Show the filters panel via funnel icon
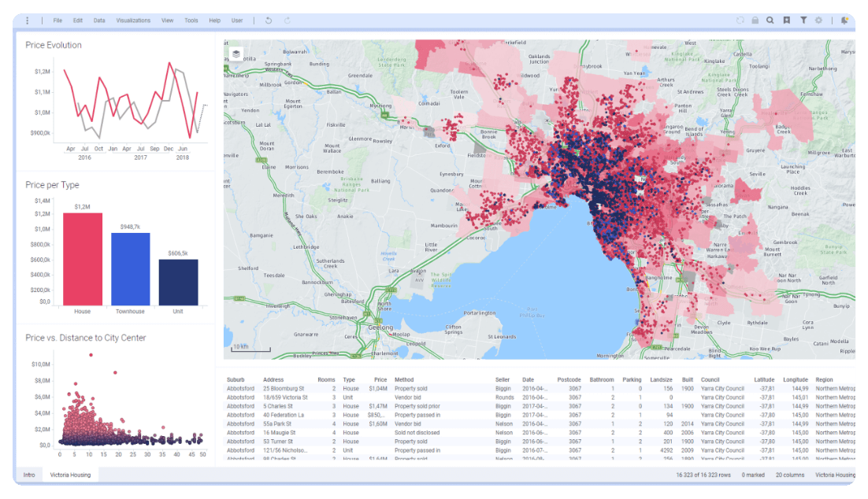The image size is (868, 499). [803, 20]
